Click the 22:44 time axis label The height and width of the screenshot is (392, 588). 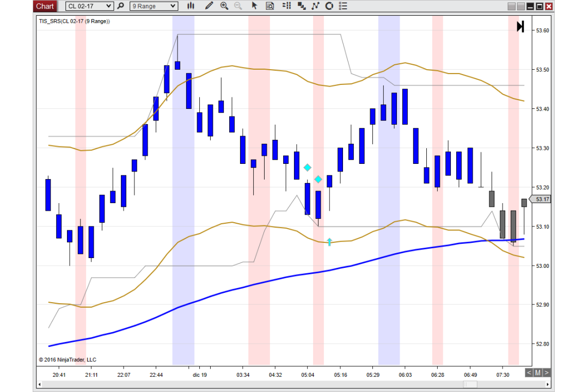click(156, 375)
